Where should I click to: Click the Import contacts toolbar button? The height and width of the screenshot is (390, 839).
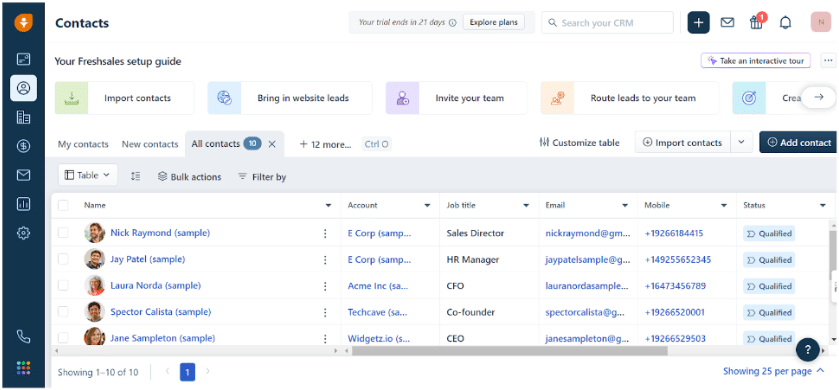683,142
